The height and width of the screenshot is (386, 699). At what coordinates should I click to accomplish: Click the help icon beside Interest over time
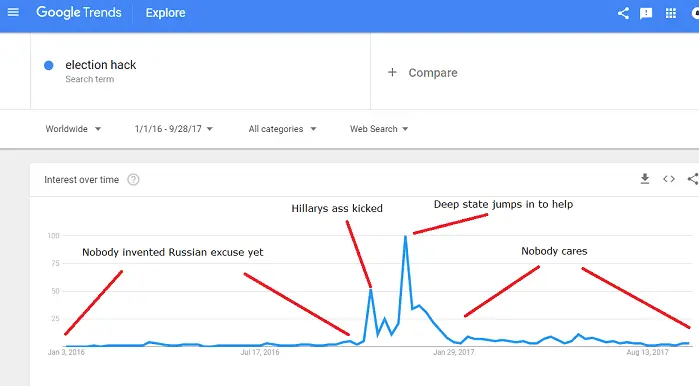pos(133,180)
